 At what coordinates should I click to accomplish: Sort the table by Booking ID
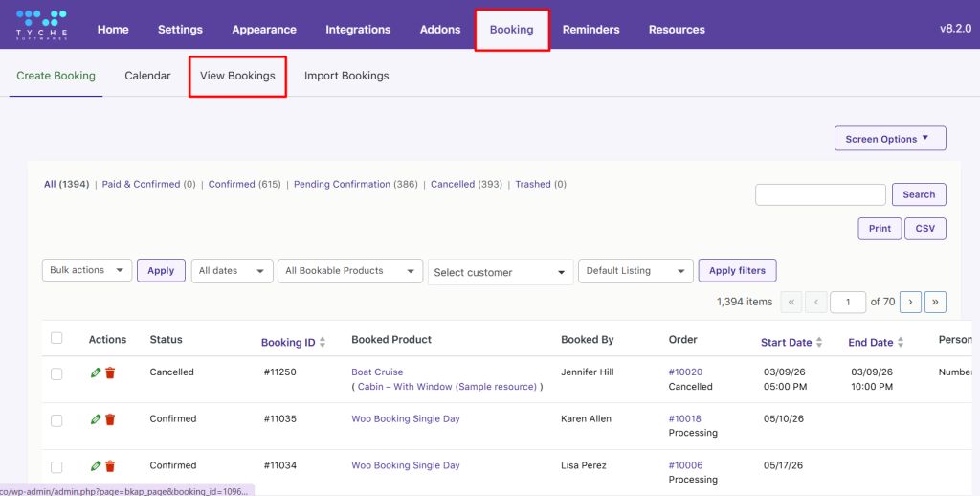pyautogui.click(x=288, y=342)
